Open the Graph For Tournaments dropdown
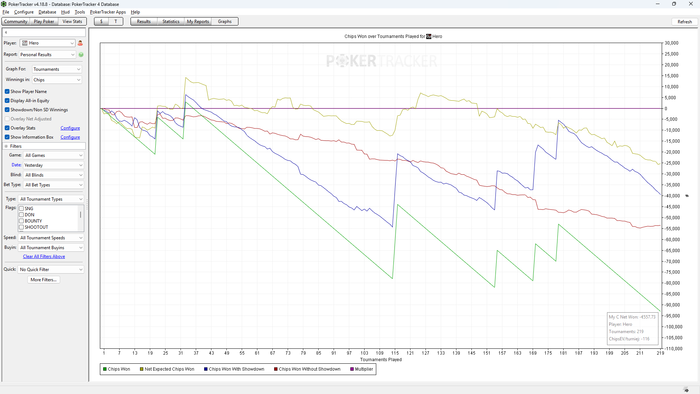This screenshot has height=394, width=700. coord(57,69)
